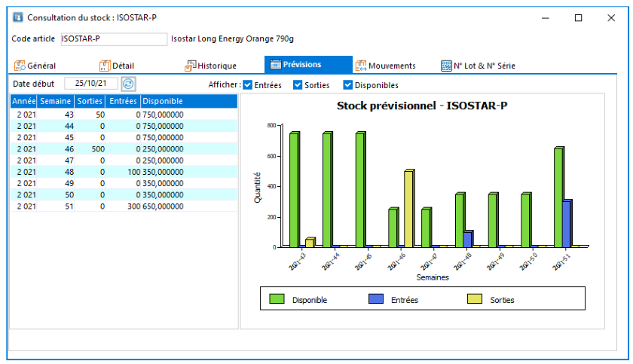Click the Disponible legend label
Screen dimensions: 633x364
[310, 300]
